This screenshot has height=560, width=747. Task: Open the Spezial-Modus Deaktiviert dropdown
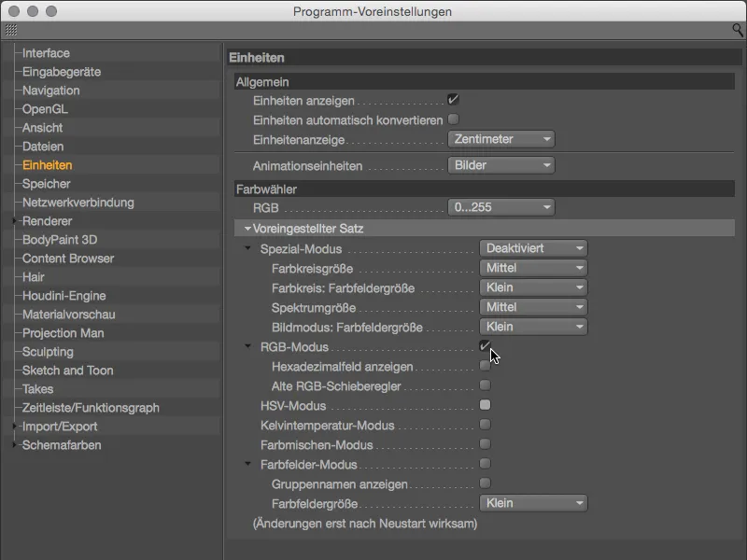click(x=533, y=248)
